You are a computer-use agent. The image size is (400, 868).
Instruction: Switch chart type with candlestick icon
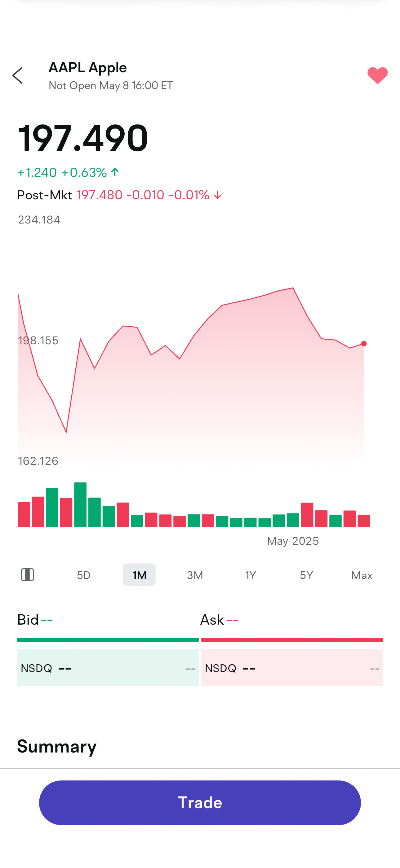pos(27,575)
